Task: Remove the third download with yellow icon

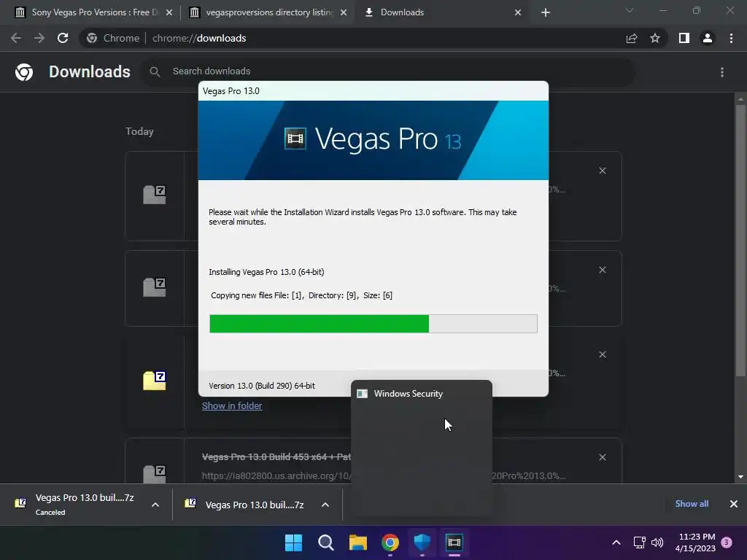Action: click(x=602, y=355)
